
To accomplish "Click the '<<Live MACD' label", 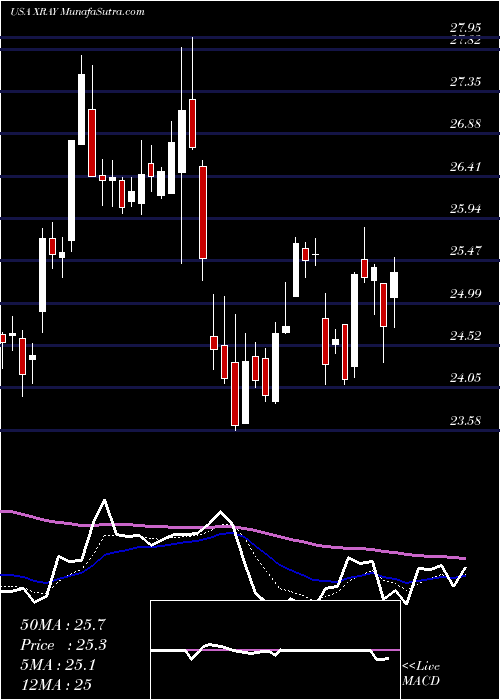I will (421, 673).
